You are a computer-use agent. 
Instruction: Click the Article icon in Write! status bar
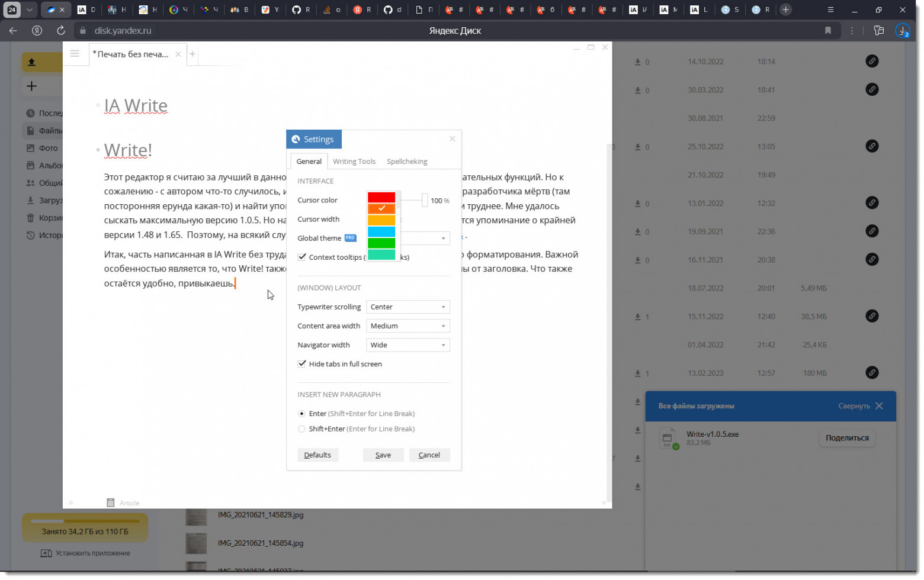coord(111,503)
